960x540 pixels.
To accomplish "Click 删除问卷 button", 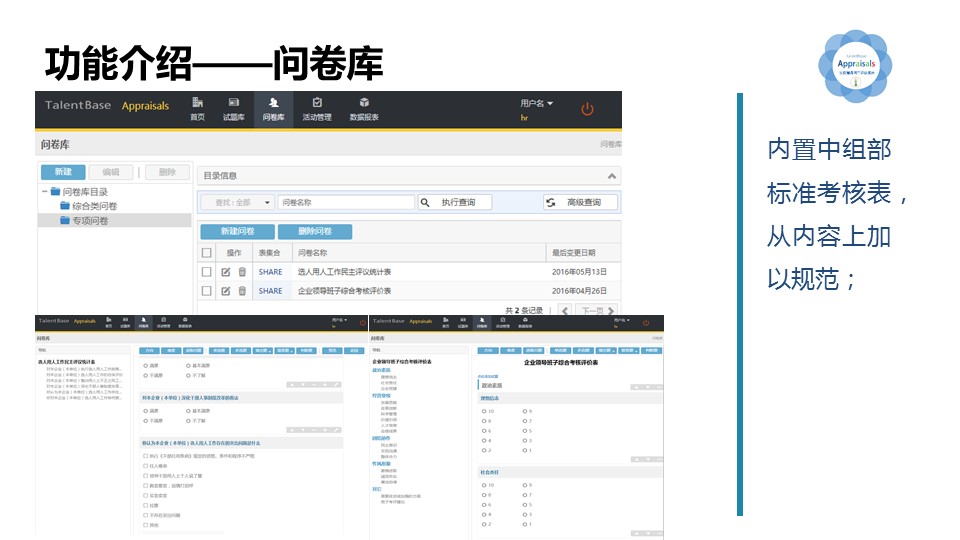I will 315,231.
